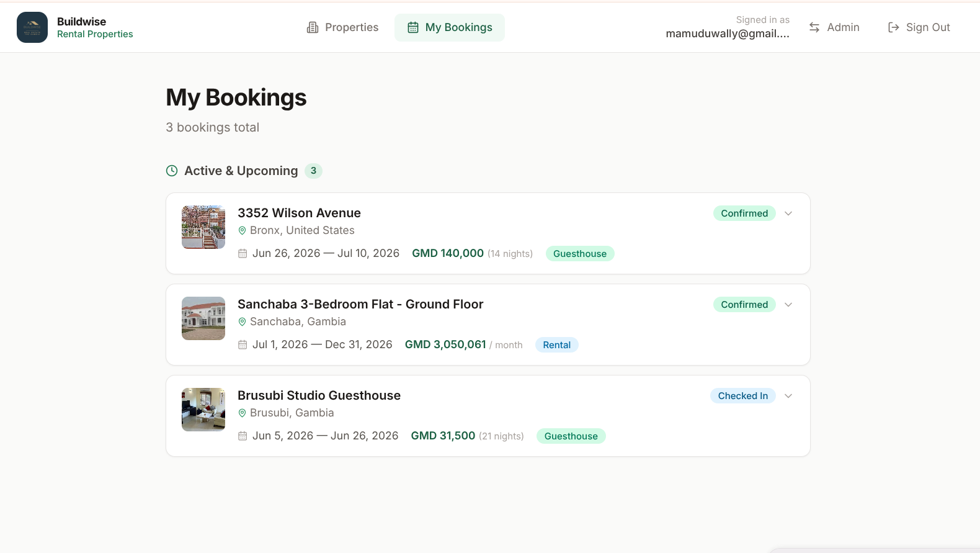
Task: Open the Sanchaba flat property thumbnail
Action: point(203,318)
